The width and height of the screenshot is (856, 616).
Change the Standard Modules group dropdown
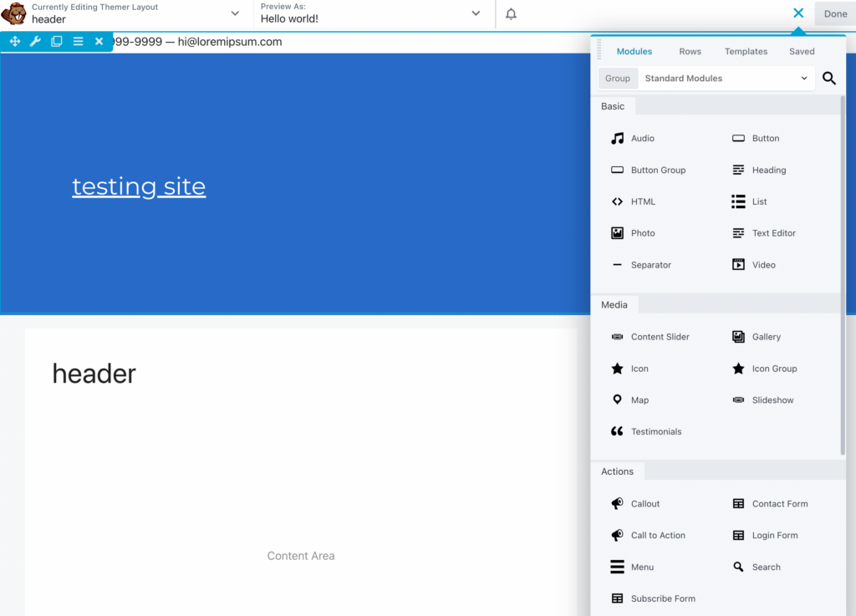pyautogui.click(x=725, y=78)
